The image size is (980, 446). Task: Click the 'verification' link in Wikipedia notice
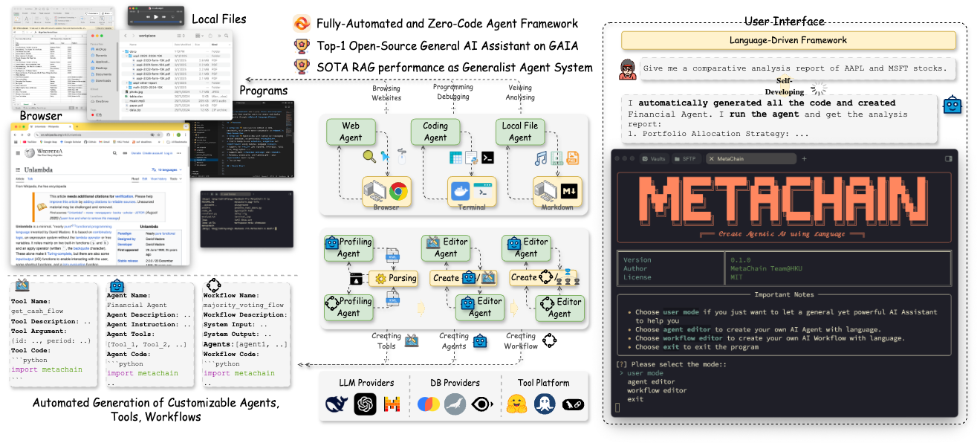pyautogui.click(x=125, y=196)
